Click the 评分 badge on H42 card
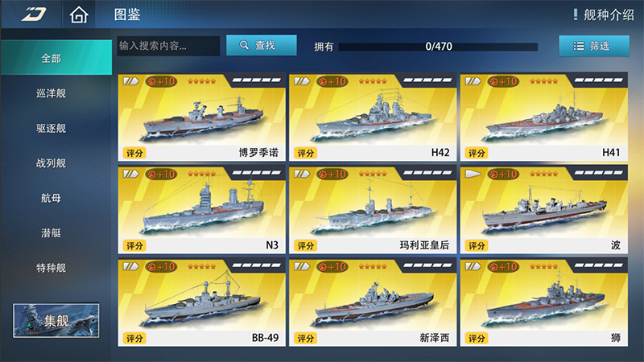 click(305, 153)
